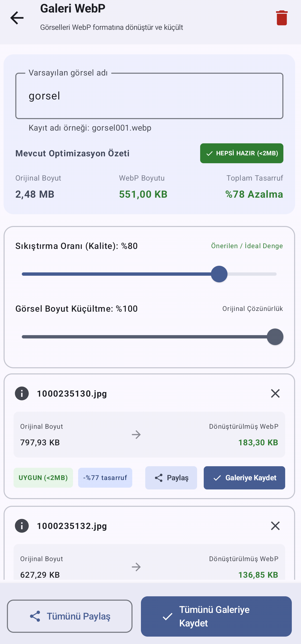Click the UYGUN (<2MB) status chip
Screen dimensions: 301x644
coord(43,478)
